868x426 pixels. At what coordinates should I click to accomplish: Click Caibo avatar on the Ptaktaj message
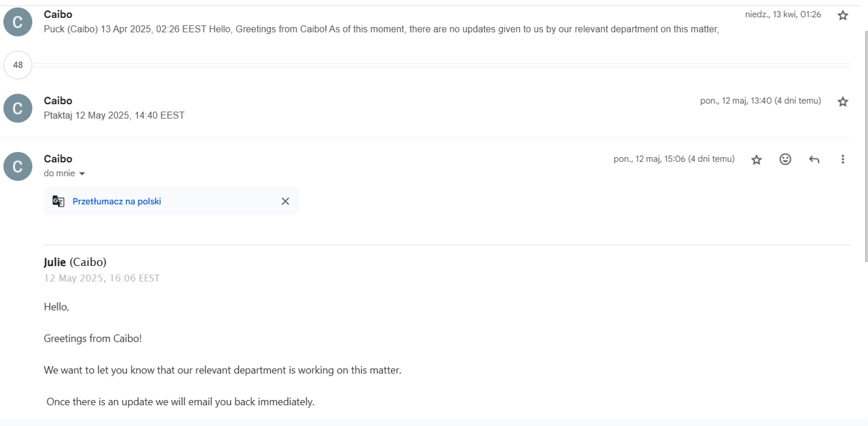pyautogui.click(x=18, y=108)
